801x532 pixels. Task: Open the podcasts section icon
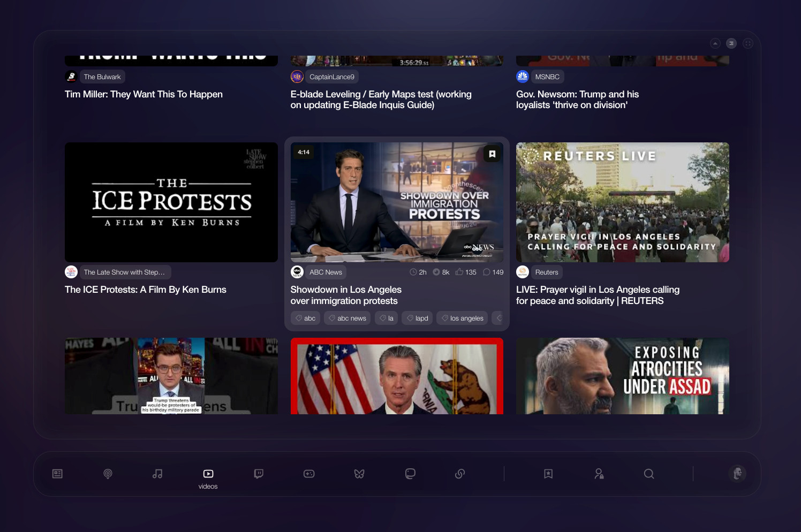108,474
